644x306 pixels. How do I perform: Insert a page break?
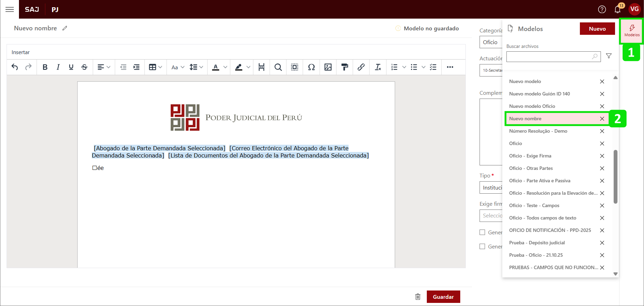[261, 67]
